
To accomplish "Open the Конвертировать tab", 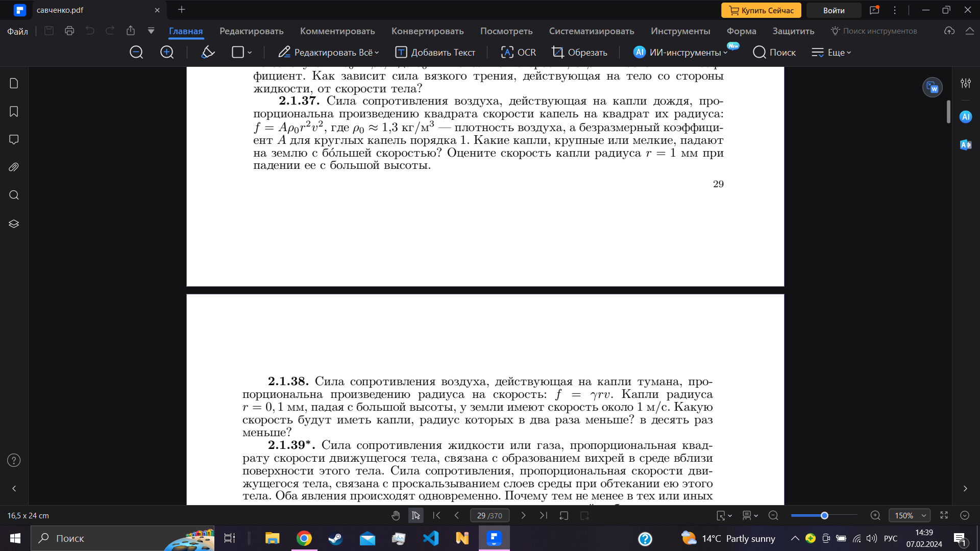I will tap(427, 31).
